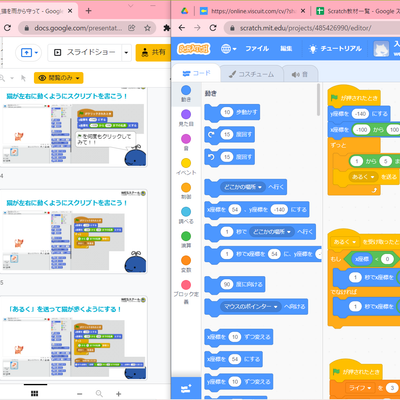Select the 調べる light-blue category circle
Image resolution: width=400 pixels, height=400 pixels.
pos(186,212)
